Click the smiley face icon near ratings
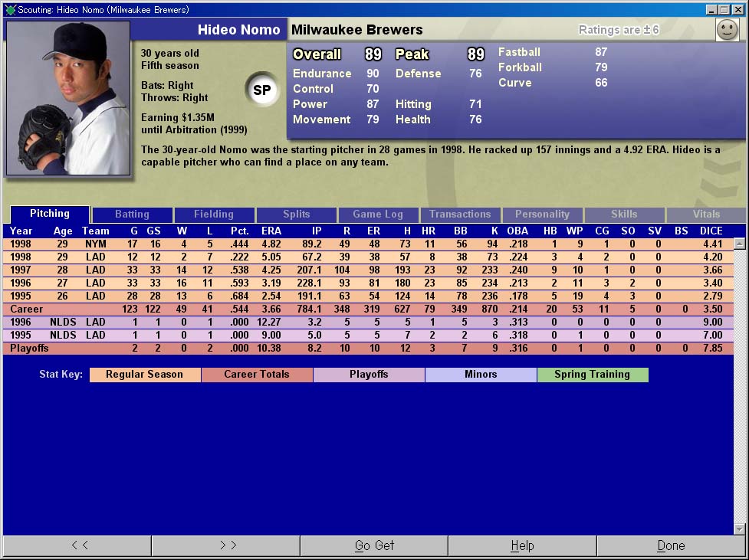 726,30
